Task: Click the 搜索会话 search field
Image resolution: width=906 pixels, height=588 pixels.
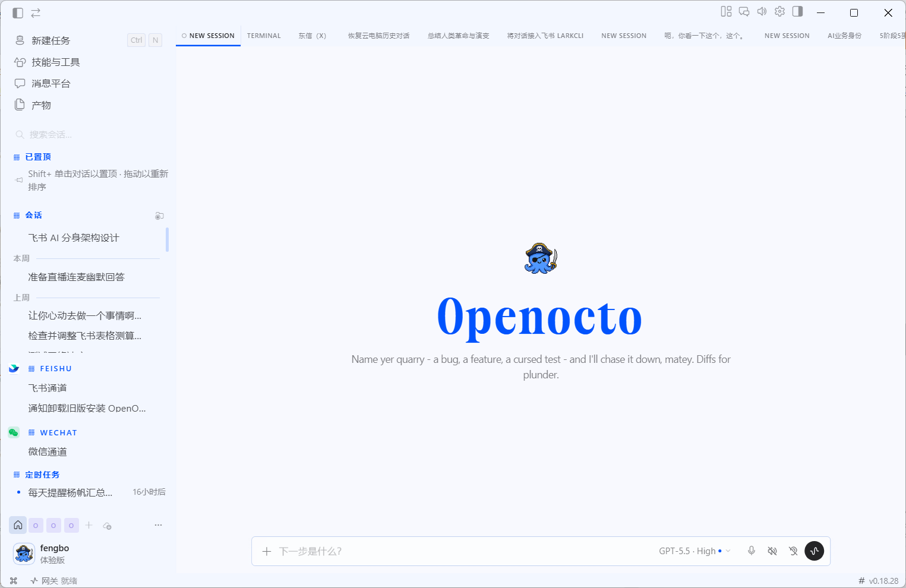Action: point(88,135)
